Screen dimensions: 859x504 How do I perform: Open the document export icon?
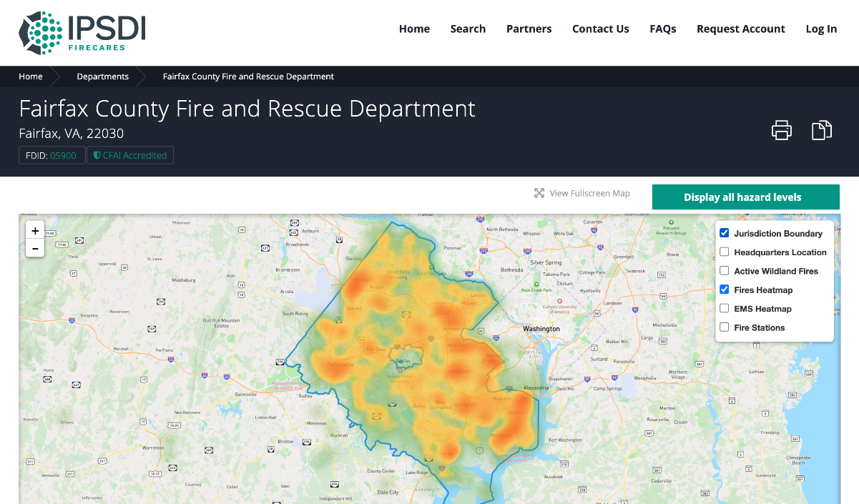821,130
